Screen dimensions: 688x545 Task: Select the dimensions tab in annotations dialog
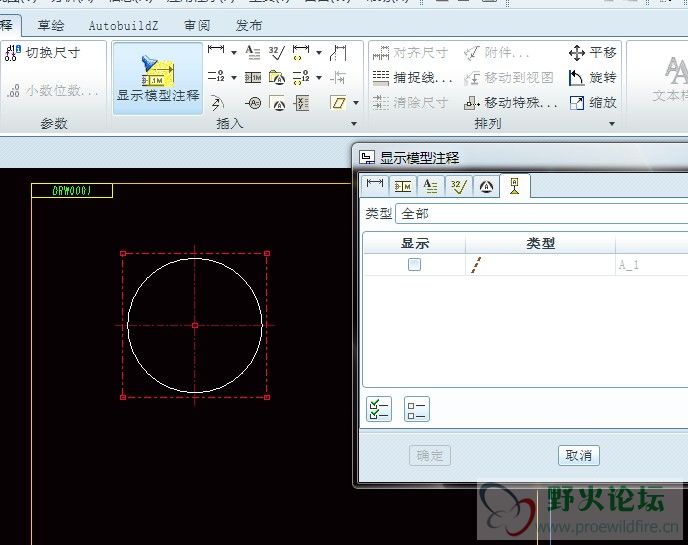pyautogui.click(x=375, y=186)
